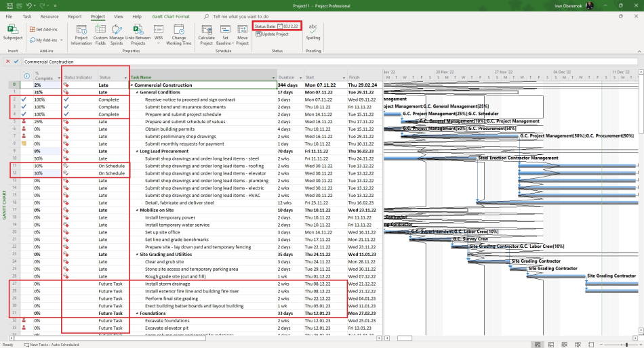The image size is (644, 348).
Task: Open % Complete column filter dropdown
Action: point(59,78)
